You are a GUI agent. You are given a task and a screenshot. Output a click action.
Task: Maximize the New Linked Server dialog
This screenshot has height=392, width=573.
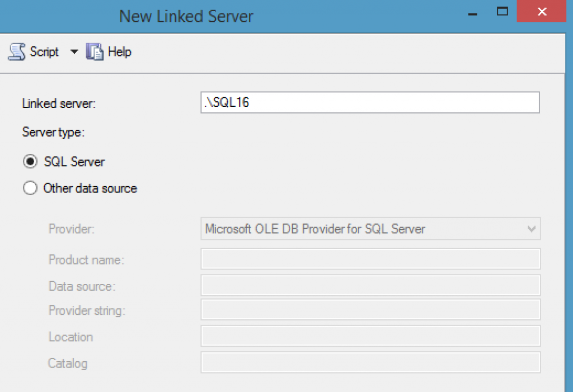coord(502,11)
